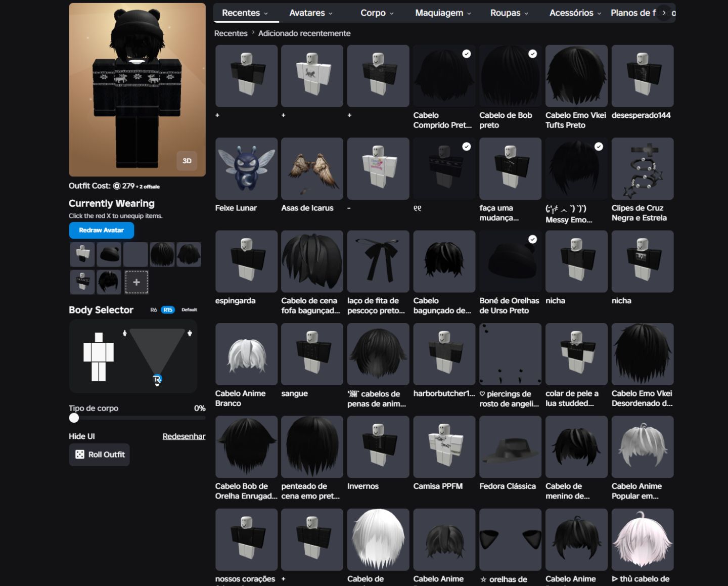Switch to the Recentes tab
Screen dimensions: 728x586
coord(245,13)
